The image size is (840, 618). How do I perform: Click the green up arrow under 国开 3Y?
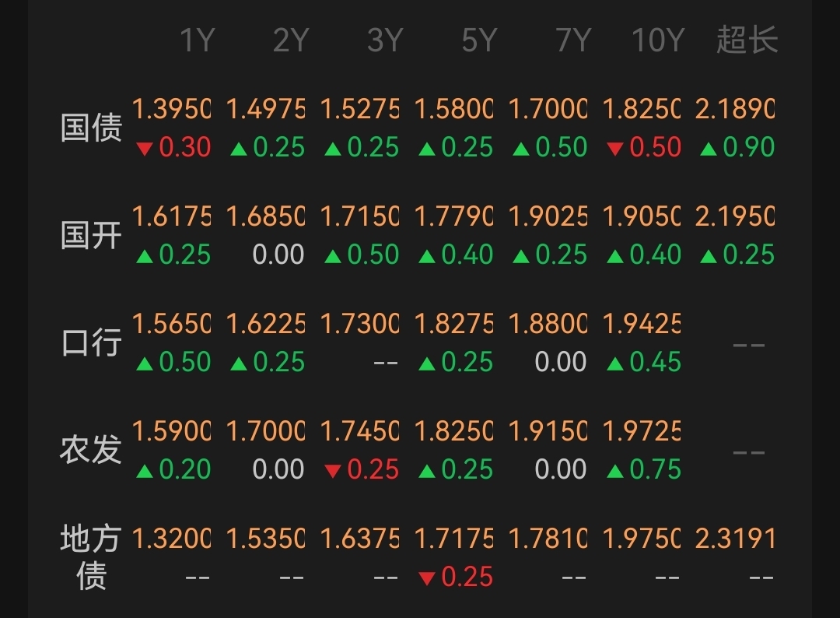tap(333, 255)
